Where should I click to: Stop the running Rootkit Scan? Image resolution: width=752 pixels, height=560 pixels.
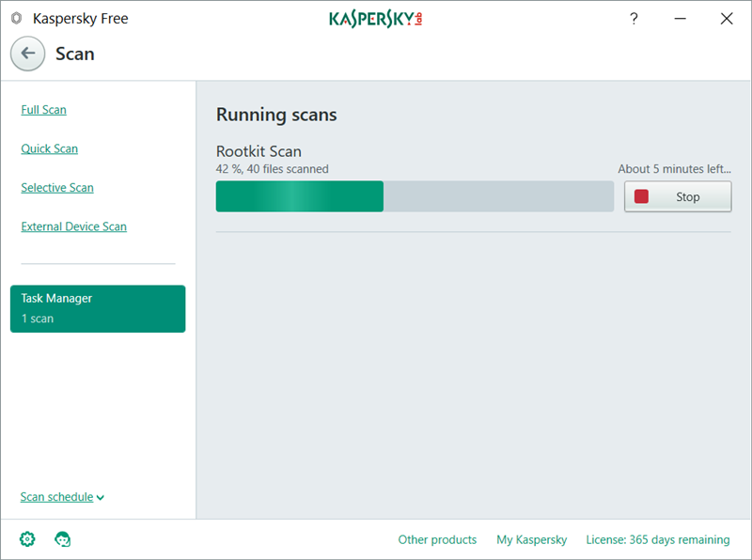pyautogui.click(x=678, y=196)
